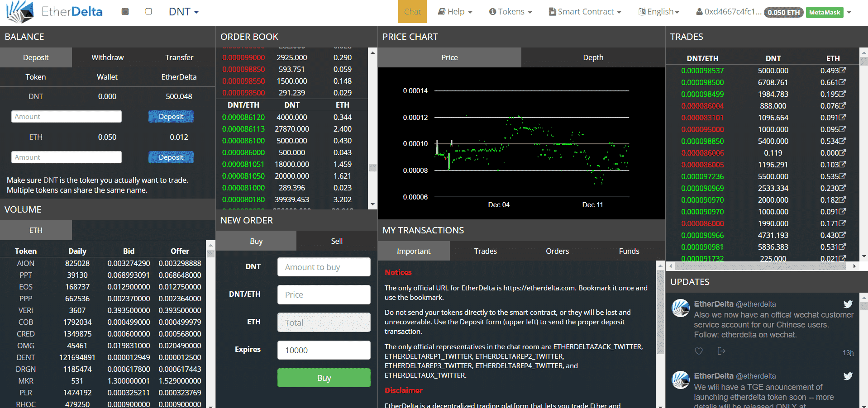Select the Orders tab in My Transactions
The height and width of the screenshot is (408, 868).
[558, 251]
